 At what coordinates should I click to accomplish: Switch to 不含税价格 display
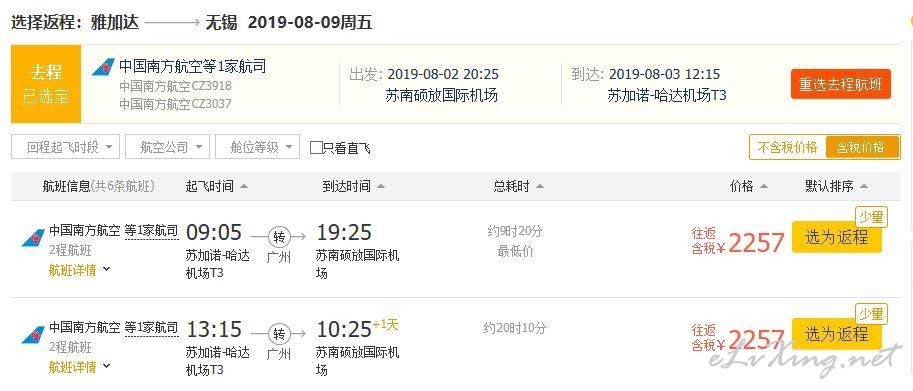click(787, 147)
